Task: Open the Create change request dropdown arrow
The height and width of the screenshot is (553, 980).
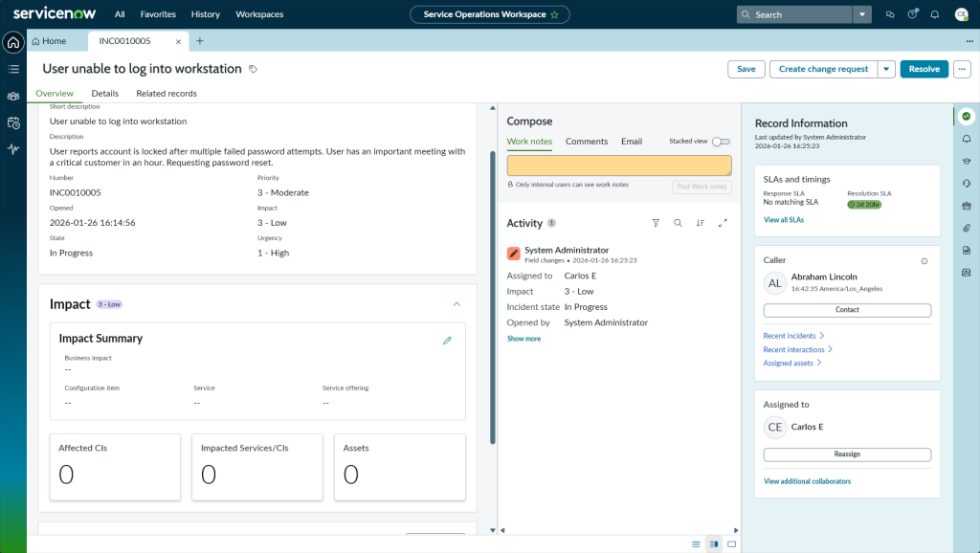Action: coord(886,69)
